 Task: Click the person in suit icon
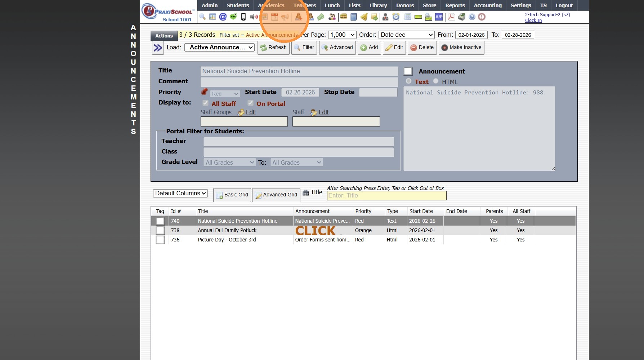[385, 17]
